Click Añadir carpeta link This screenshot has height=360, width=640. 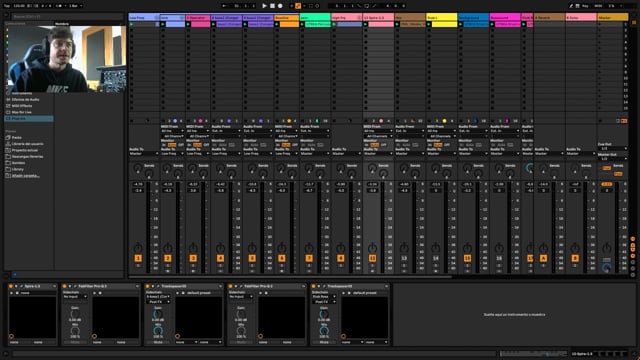point(25,176)
